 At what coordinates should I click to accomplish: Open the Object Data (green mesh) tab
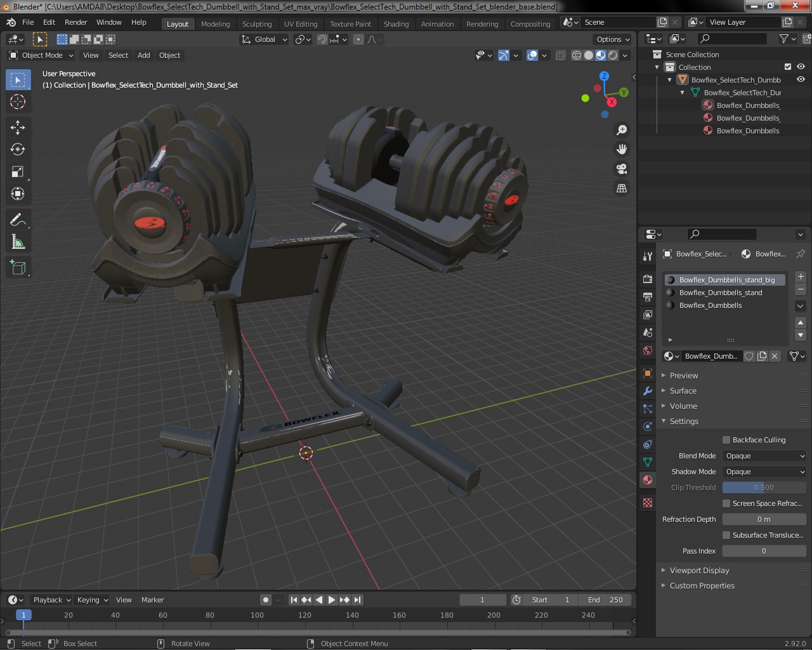click(648, 462)
